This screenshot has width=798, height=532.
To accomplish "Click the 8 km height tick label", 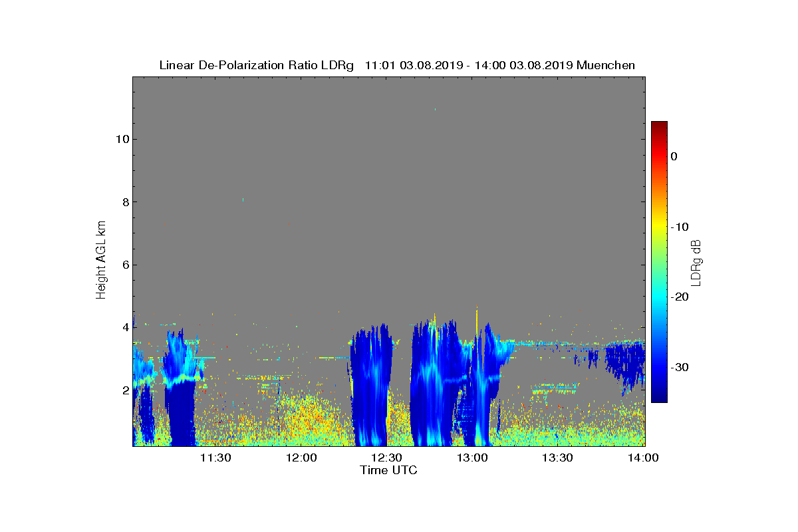I will pos(124,202).
